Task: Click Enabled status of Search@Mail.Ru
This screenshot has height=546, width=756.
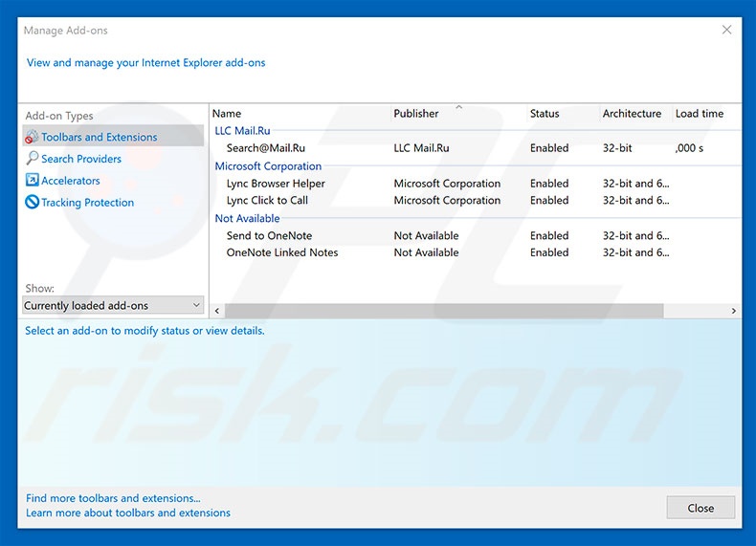Action: click(549, 148)
